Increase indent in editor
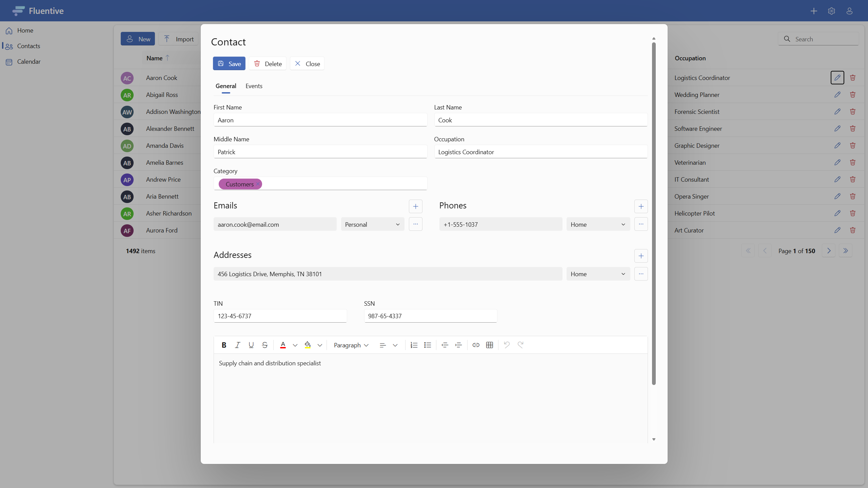 (x=458, y=345)
